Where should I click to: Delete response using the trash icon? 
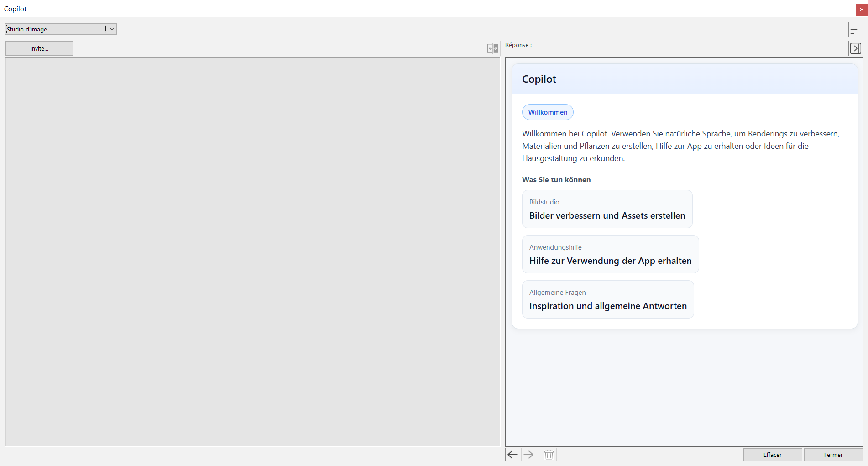(549, 455)
